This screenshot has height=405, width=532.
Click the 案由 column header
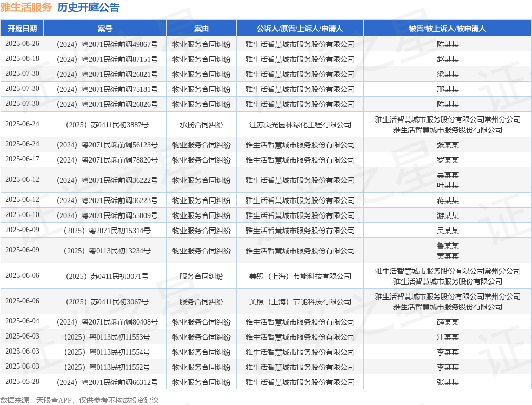(201, 29)
